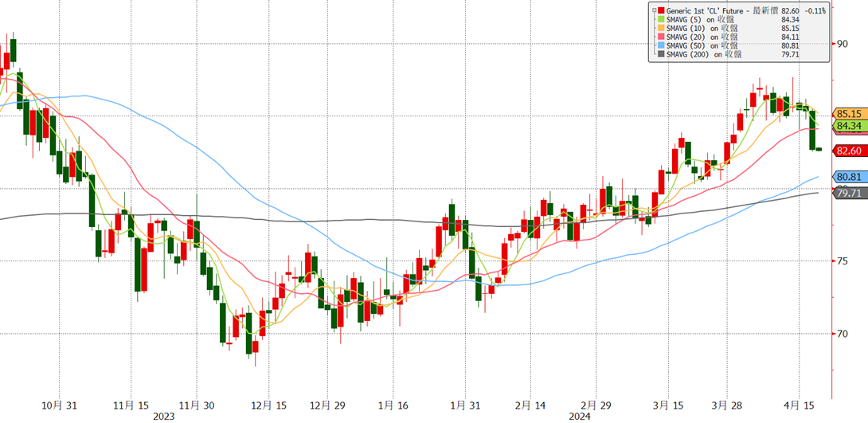Click the "3月 28" date axis label
The width and height of the screenshot is (868, 423).
pos(727,405)
